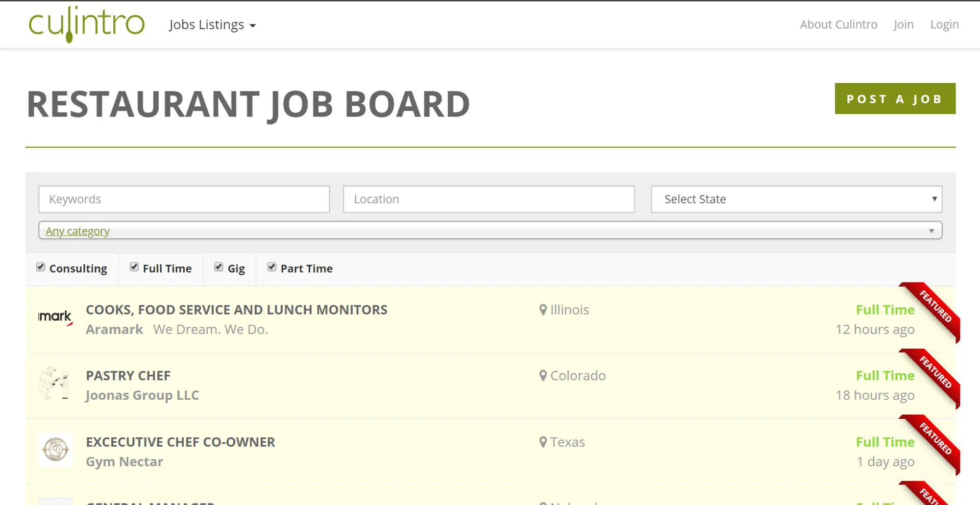Click the Joonas Group bear logo
Screen dimensions: 980x505
pyautogui.click(x=54, y=383)
